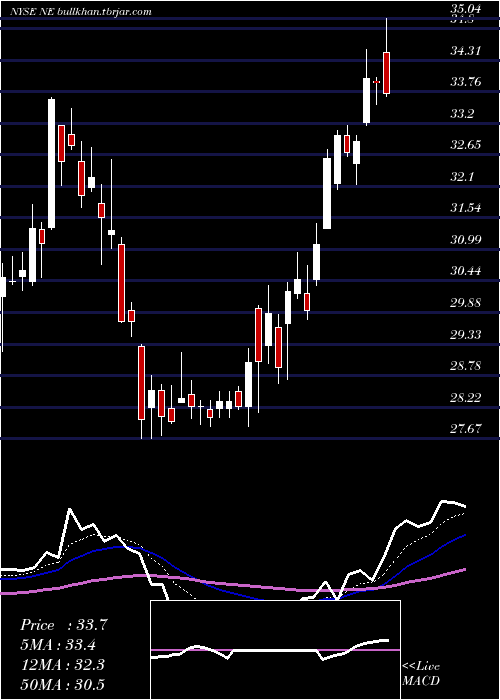Select the 34.31 price level label
This screenshot has width=500, height=700.
[x=466, y=51]
